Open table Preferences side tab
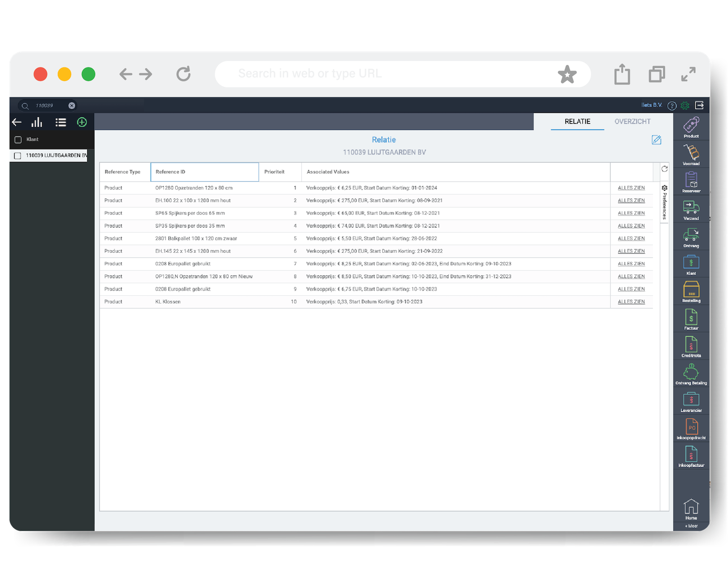Viewport: 728px width, 582px height. [x=664, y=202]
